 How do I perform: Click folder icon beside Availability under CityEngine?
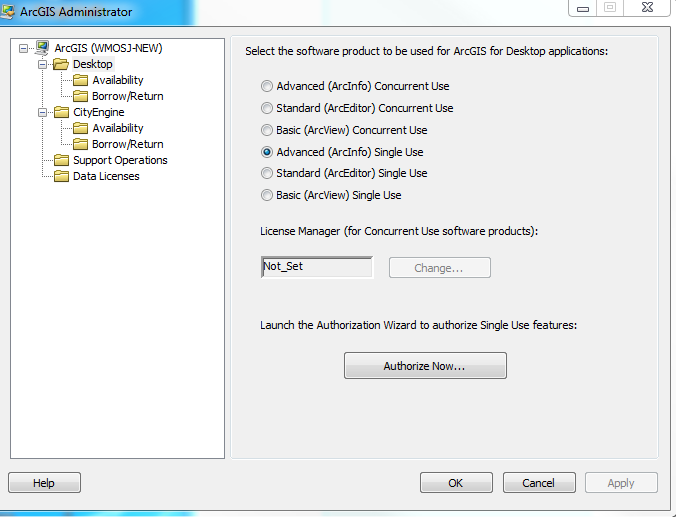(81, 128)
